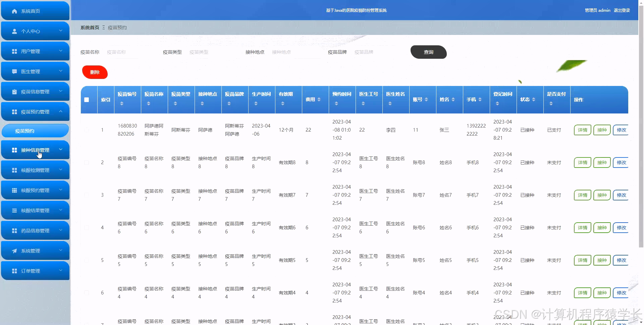Sort by 疫苗编号 column arrows

[122, 104]
